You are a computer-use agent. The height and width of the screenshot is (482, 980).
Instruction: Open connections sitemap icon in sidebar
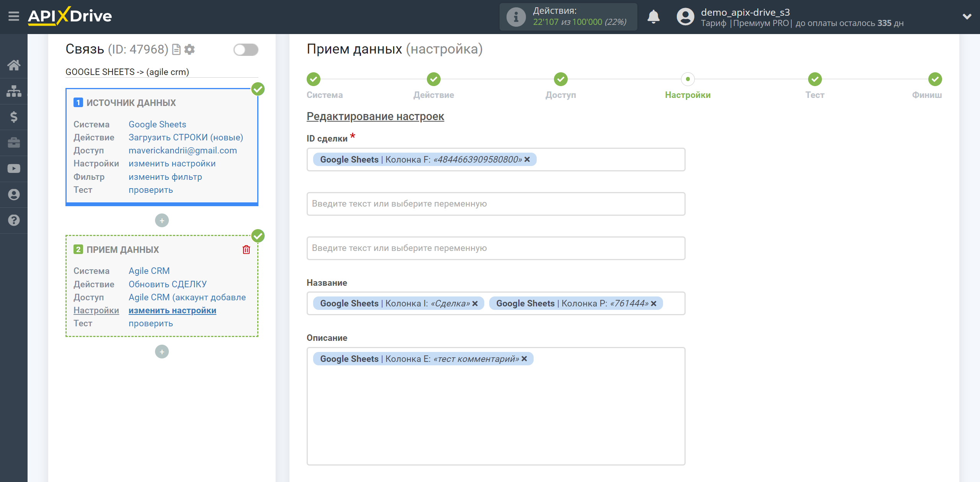(14, 91)
